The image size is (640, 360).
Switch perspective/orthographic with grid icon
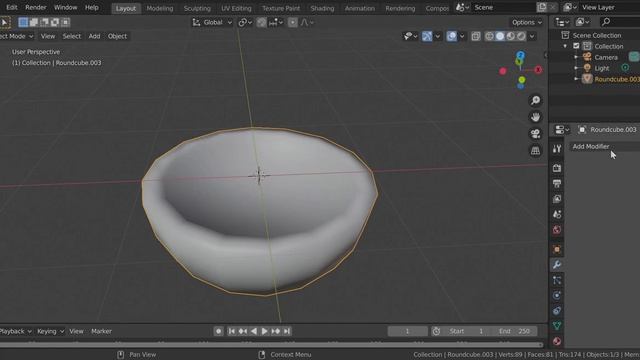536,151
